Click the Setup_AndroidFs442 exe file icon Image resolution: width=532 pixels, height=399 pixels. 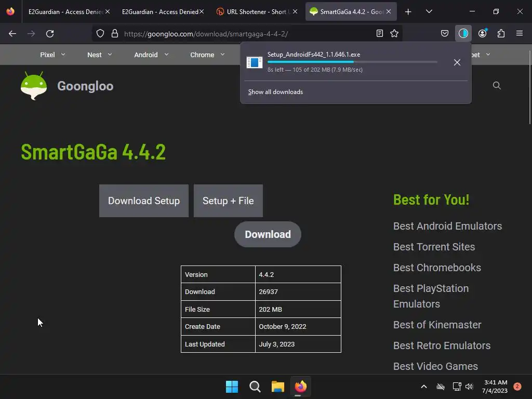[255, 62]
